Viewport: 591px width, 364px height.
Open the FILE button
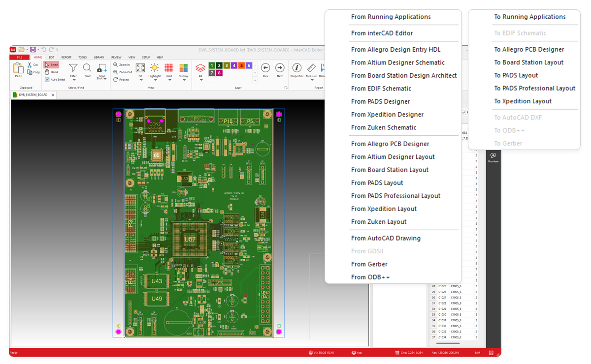[x=20, y=58]
